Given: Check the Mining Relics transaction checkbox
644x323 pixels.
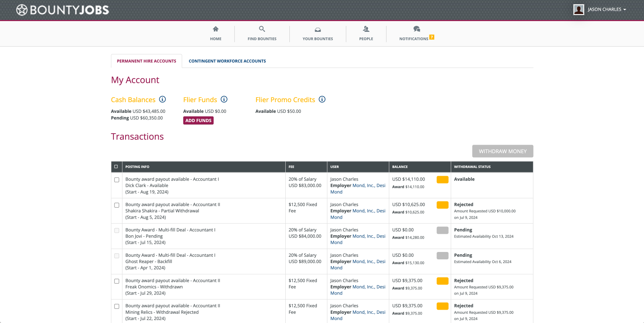Looking at the screenshot, I should [117, 306].
